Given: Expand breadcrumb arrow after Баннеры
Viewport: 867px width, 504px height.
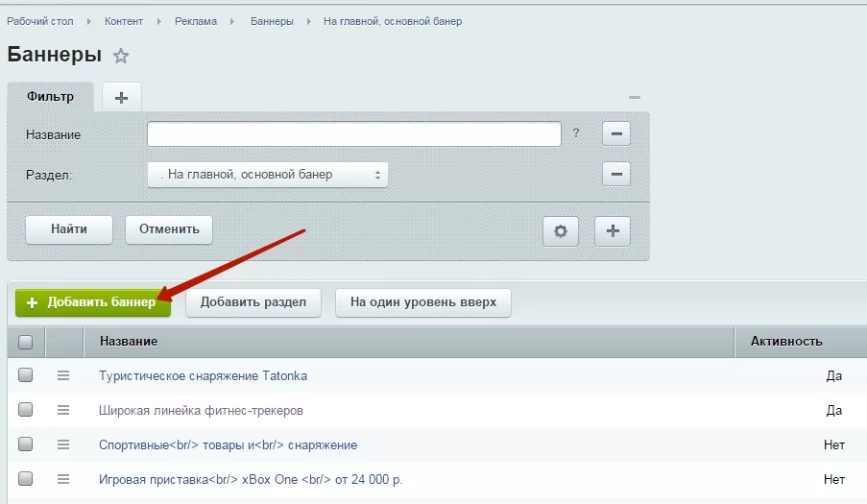Looking at the screenshot, I should click(308, 21).
